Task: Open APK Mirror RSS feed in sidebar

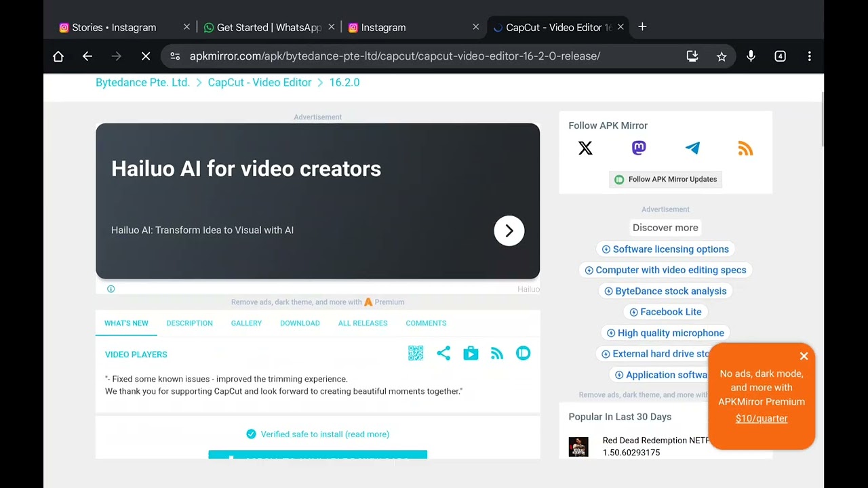Action: coord(745,148)
